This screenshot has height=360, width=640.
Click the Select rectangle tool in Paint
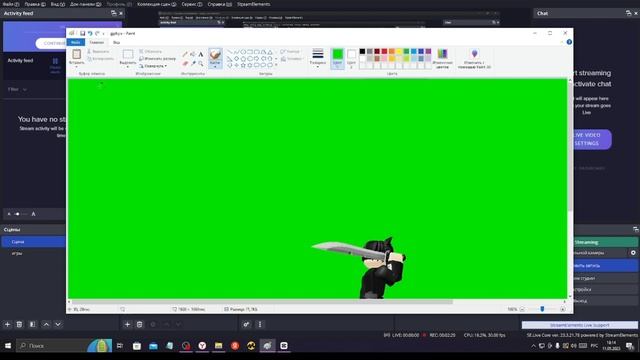(128, 54)
